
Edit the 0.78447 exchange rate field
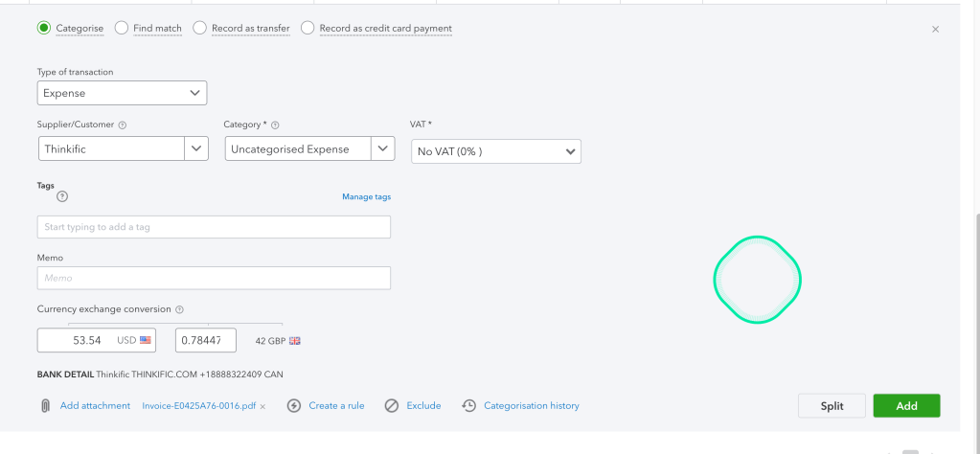pos(206,340)
